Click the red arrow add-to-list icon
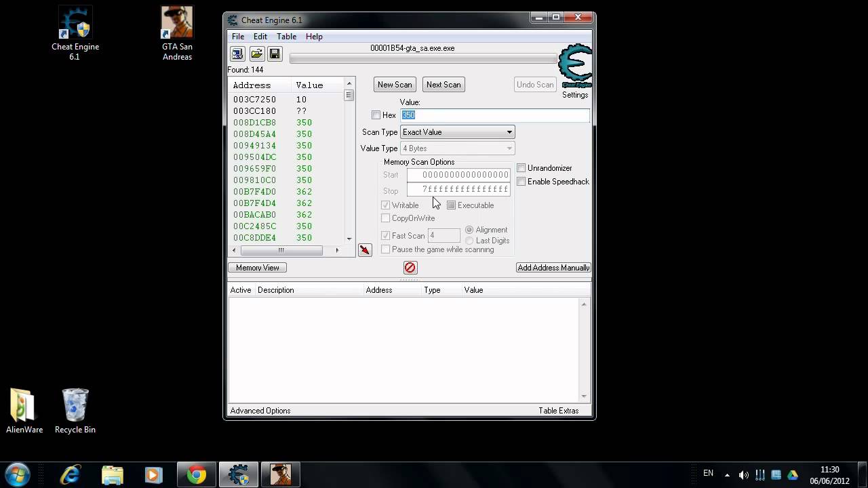 tap(365, 250)
